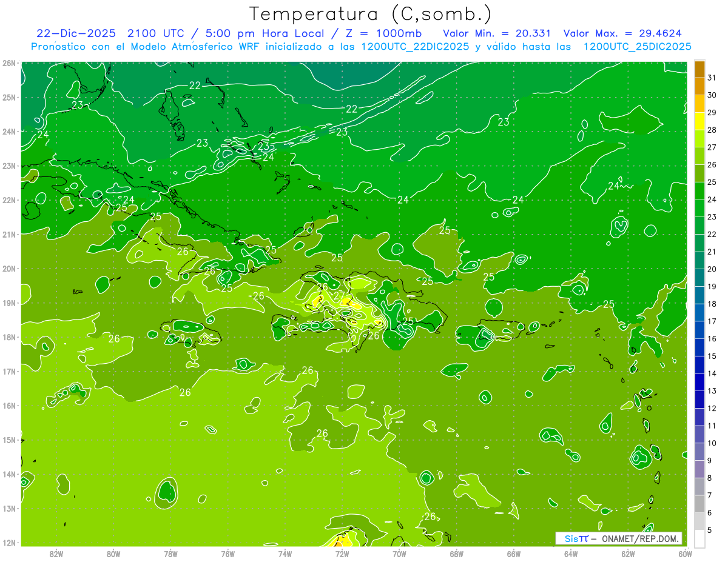This screenshot has width=728, height=562.
Task: Click the "13N" latitude axis label
Action: 9,508
